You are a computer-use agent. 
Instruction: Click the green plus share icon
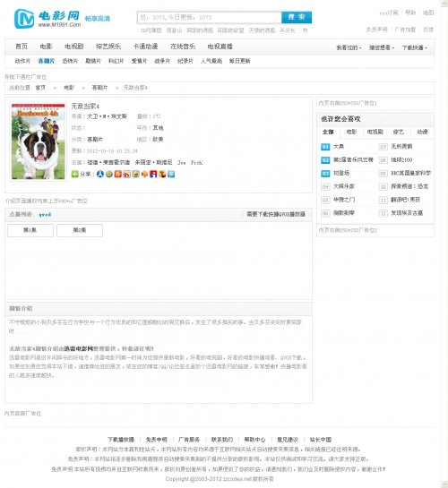[x=74, y=174]
